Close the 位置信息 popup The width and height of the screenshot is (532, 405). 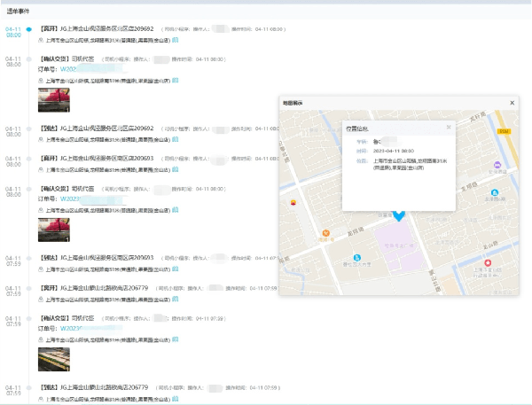pyautogui.click(x=449, y=127)
